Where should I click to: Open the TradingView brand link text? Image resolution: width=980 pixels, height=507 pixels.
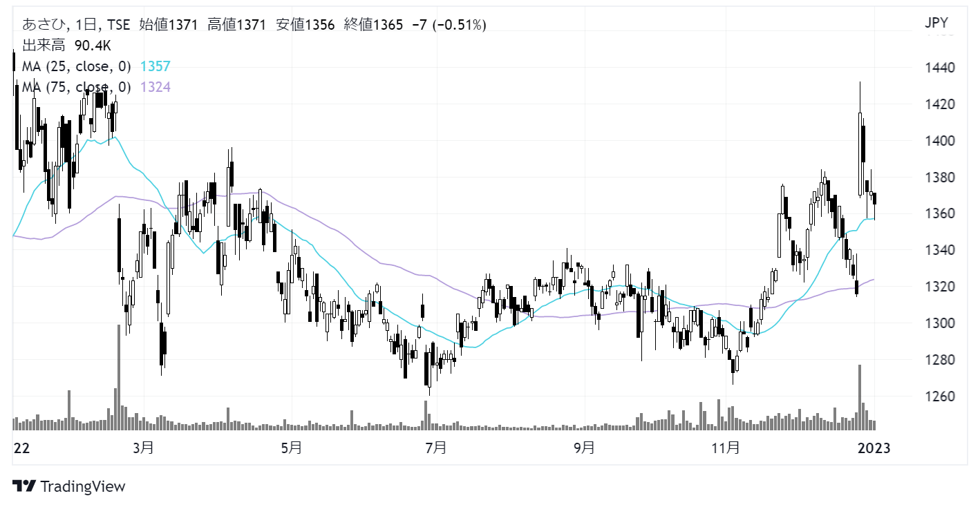point(84,486)
